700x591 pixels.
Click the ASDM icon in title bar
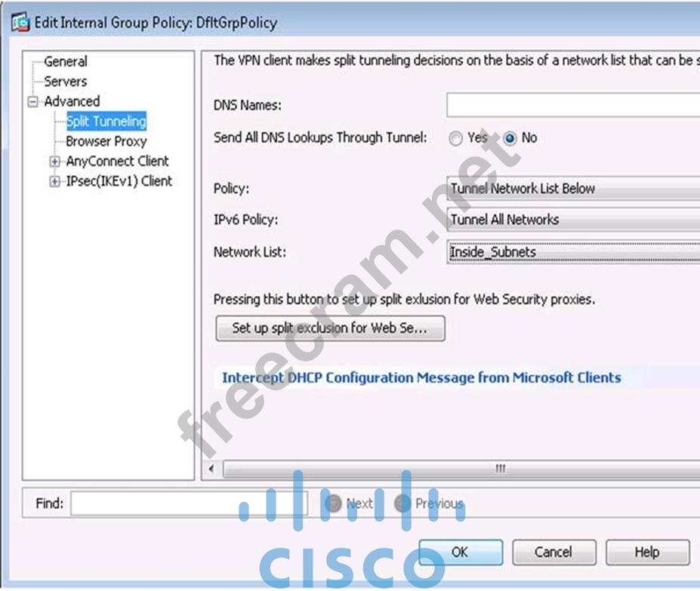(x=20, y=23)
